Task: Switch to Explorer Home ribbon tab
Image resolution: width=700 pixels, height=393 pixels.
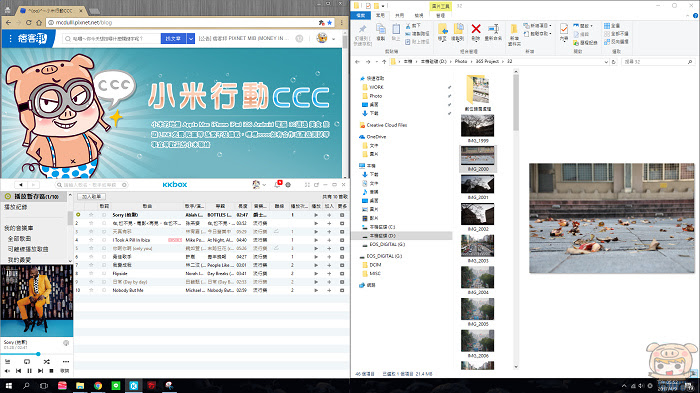Action: click(x=380, y=15)
